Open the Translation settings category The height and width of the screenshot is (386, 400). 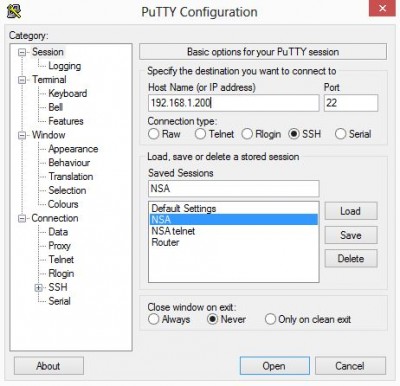tap(71, 176)
